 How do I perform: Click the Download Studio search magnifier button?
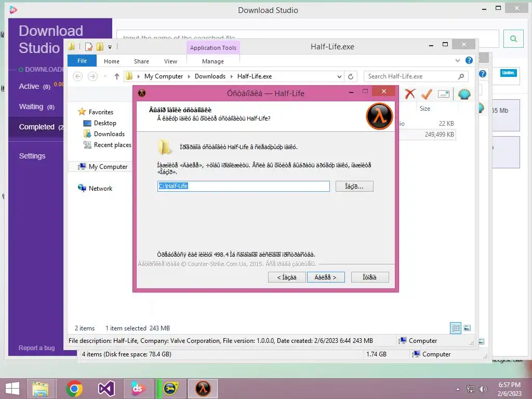coord(513,38)
